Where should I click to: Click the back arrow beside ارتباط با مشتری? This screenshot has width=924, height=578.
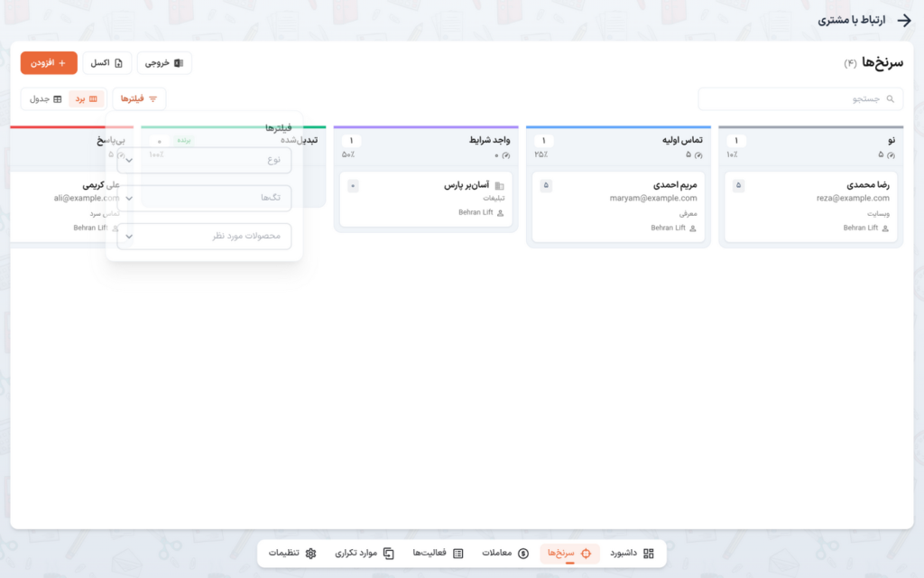click(x=904, y=20)
